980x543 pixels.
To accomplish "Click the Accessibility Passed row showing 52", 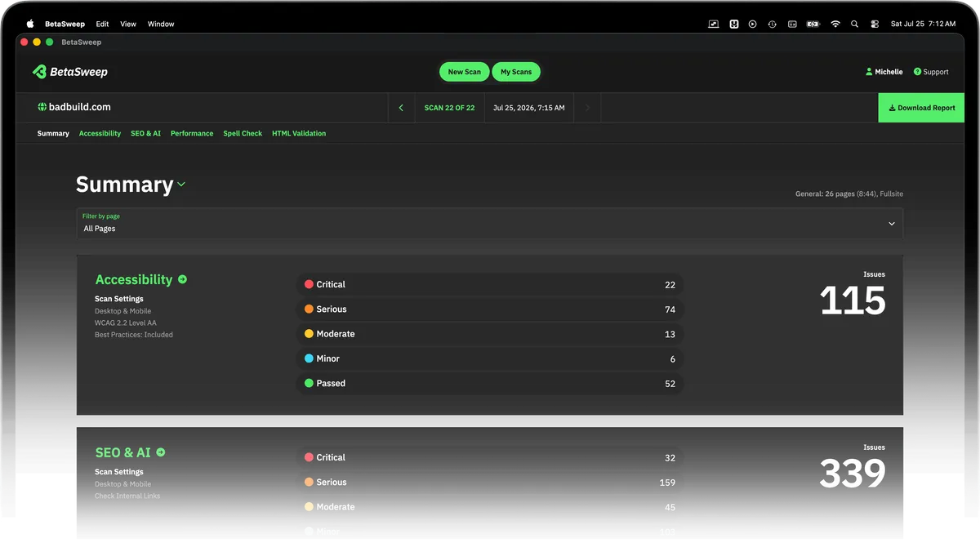I will tap(490, 383).
